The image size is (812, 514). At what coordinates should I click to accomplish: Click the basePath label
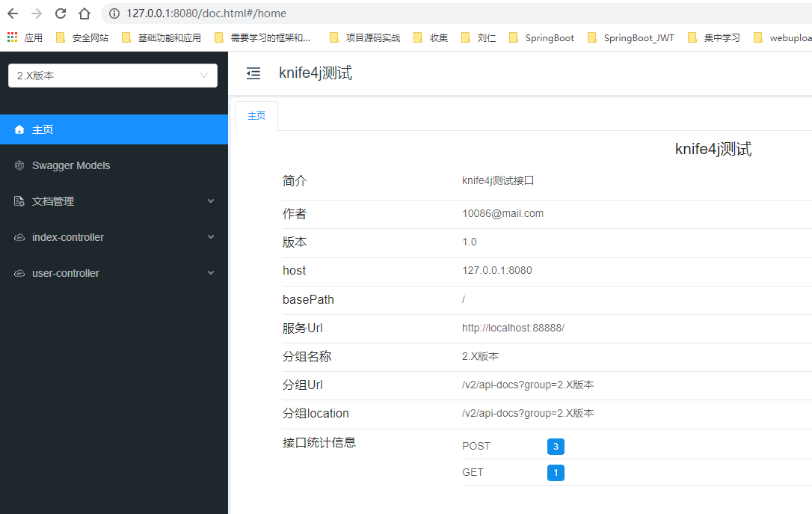308,299
